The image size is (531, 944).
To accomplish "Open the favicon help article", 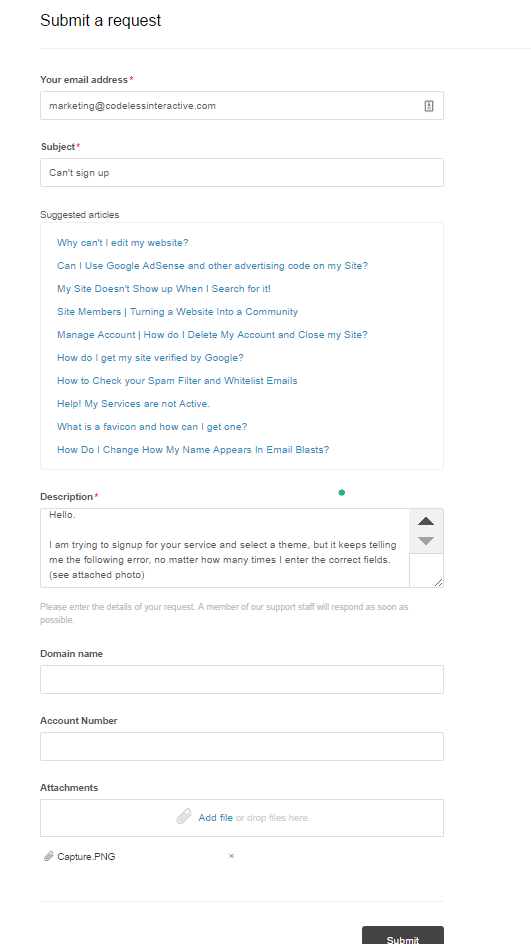I will [x=152, y=427].
